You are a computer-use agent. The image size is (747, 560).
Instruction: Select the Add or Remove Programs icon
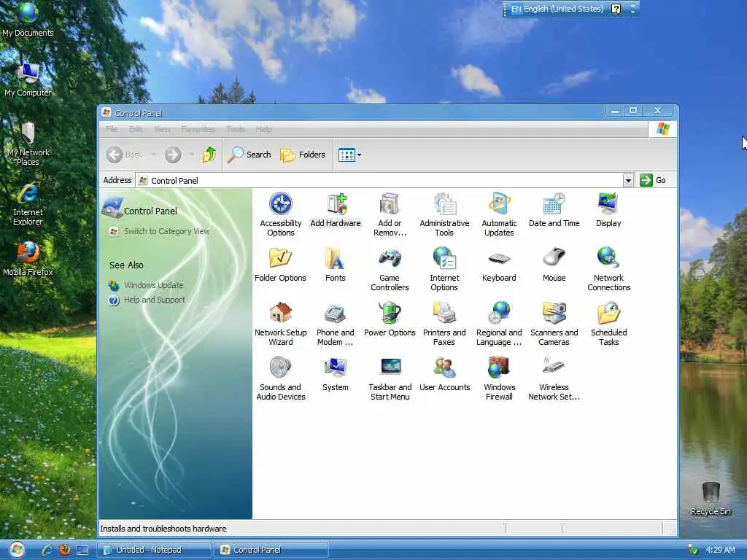tap(390, 214)
